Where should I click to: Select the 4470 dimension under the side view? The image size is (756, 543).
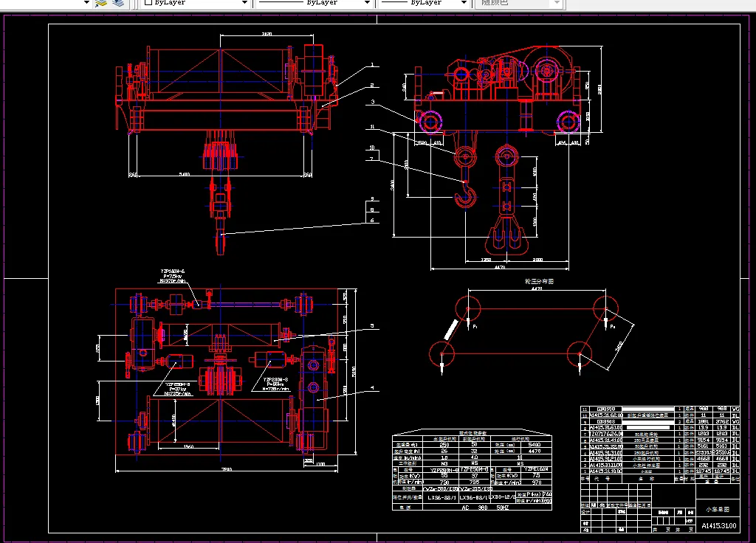pyautogui.click(x=499, y=267)
